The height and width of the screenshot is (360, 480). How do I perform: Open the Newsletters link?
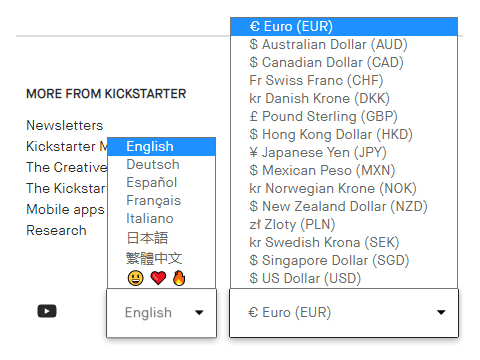tap(65, 125)
